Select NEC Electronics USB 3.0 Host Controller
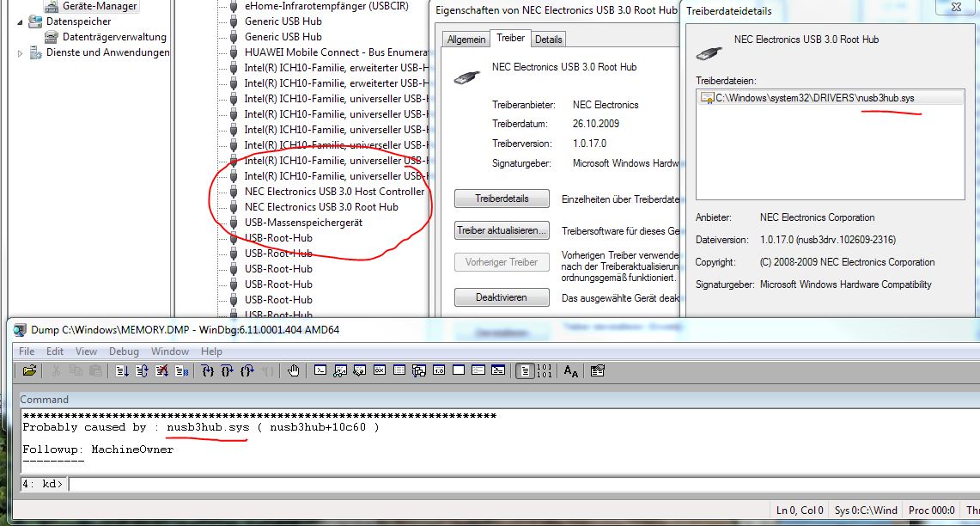 tap(334, 192)
